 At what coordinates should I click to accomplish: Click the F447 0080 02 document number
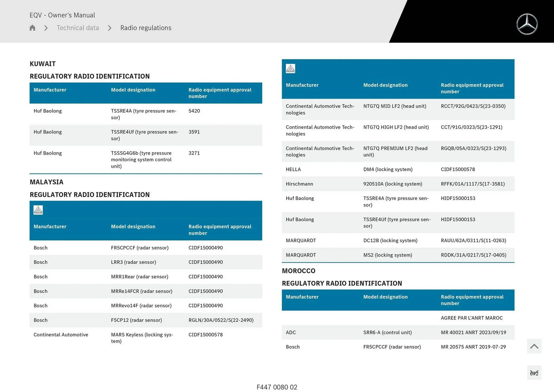point(277,387)
